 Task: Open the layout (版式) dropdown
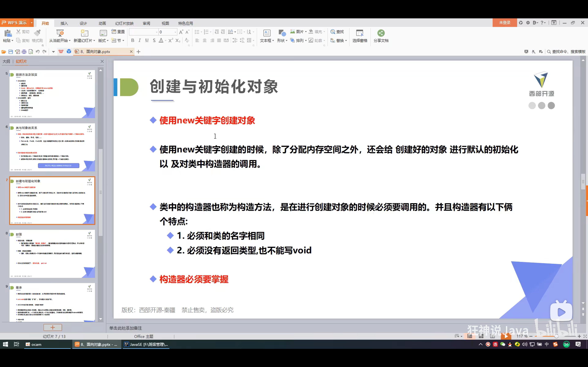(x=103, y=41)
